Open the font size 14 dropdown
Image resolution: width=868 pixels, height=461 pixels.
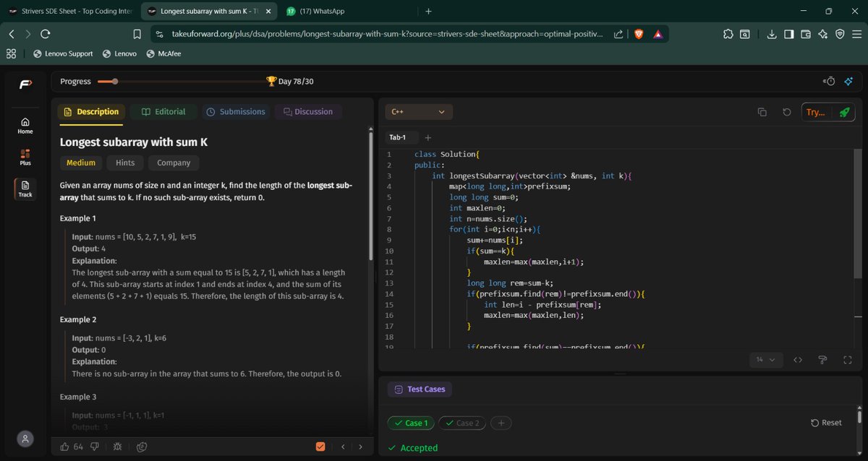pos(765,360)
